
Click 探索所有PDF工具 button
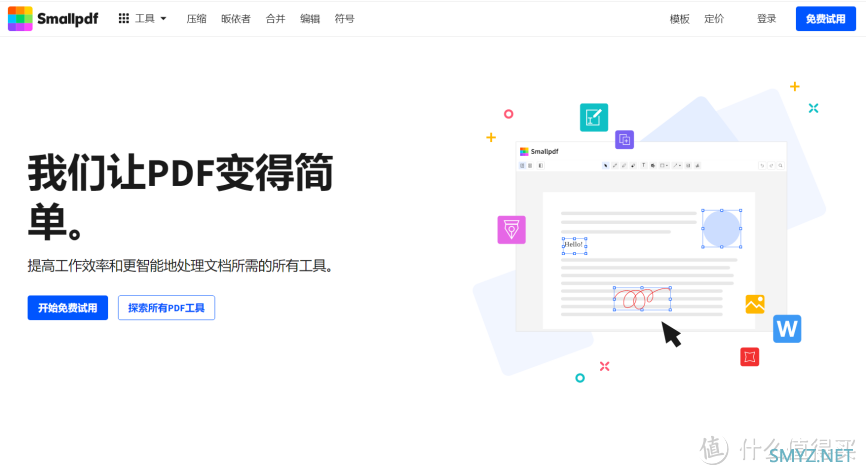166,308
